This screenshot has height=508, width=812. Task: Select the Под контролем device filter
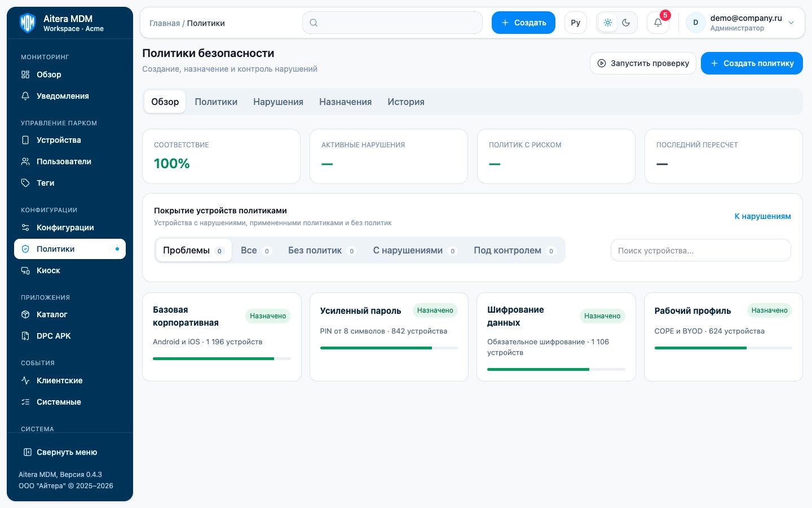coord(515,250)
